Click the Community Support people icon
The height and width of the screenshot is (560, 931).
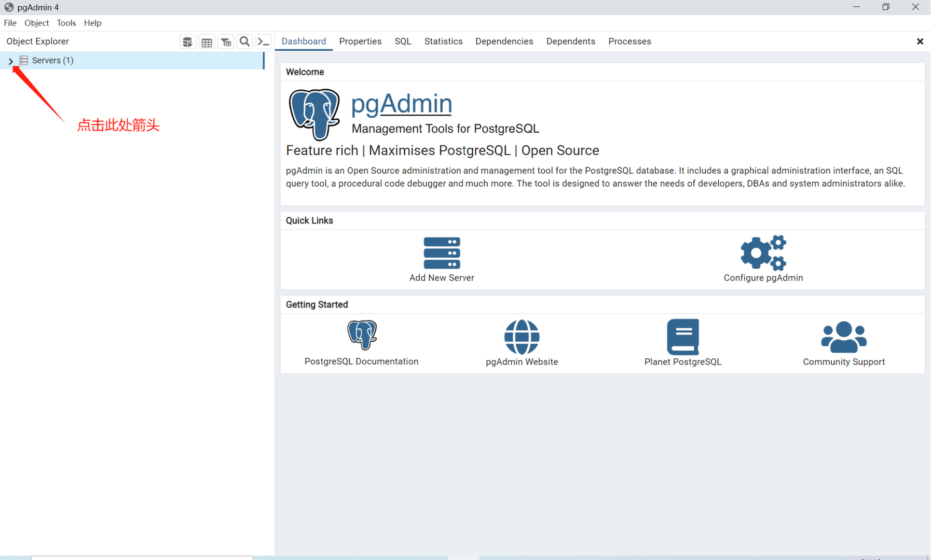click(x=844, y=337)
